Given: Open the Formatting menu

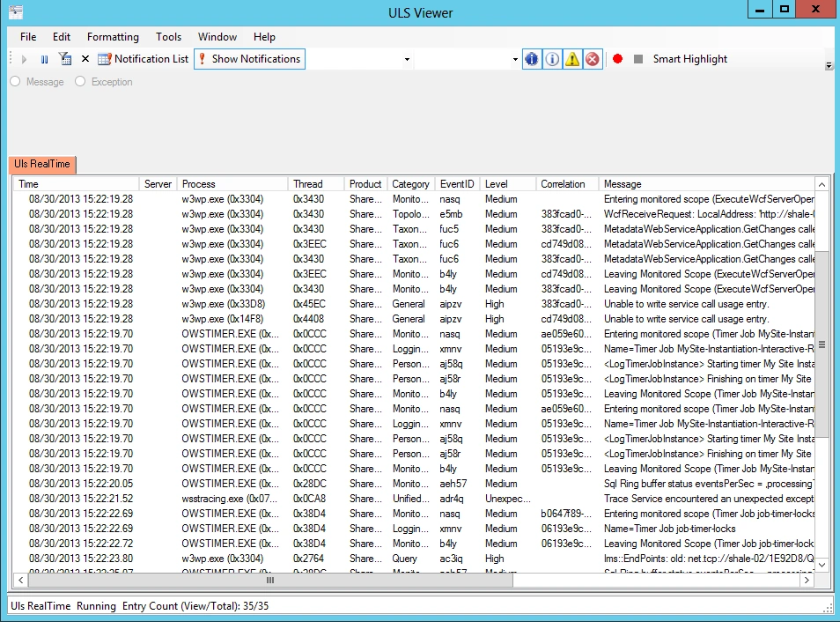Looking at the screenshot, I should pos(113,37).
